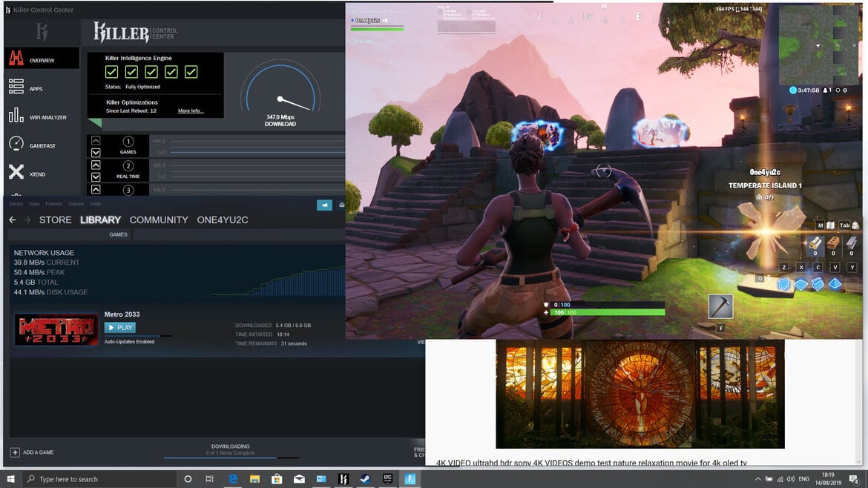Go back using Steam back arrow
Screen dimensions: 868x488
(x=12, y=220)
